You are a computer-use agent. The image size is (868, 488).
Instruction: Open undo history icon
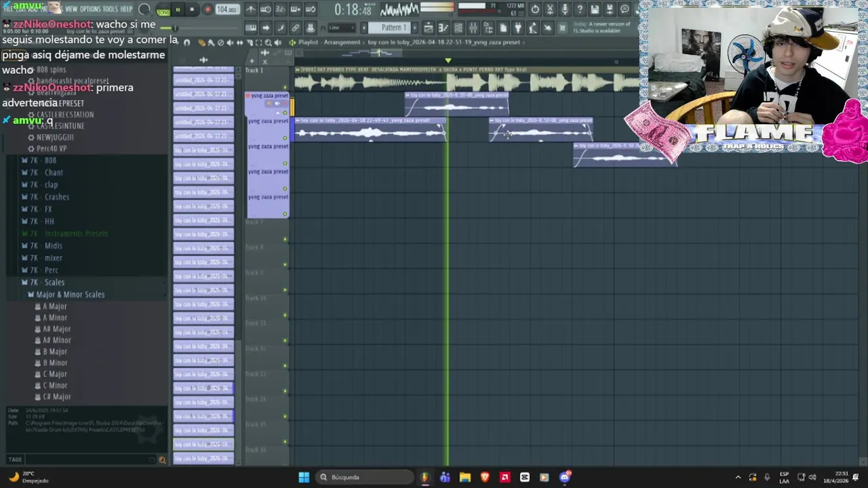point(534,9)
